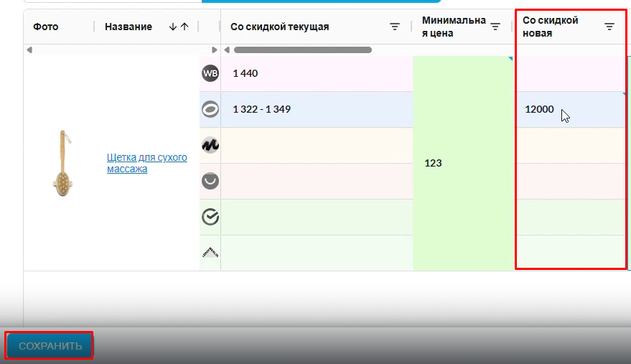Screen dimensions: 631x364
Task: Click the Ozon marketplace icon
Action: (x=210, y=109)
